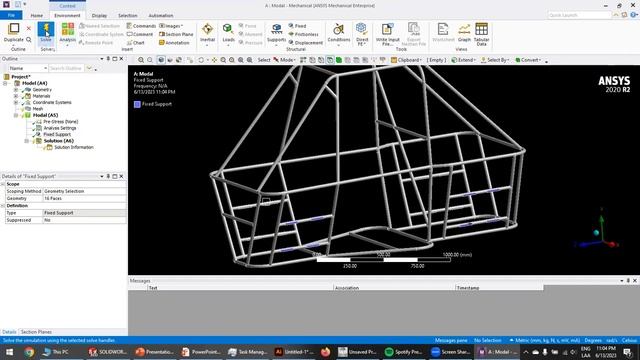Pin the Details of Fixed Support panel
The width and height of the screenshot is (640, 360).
108,176
